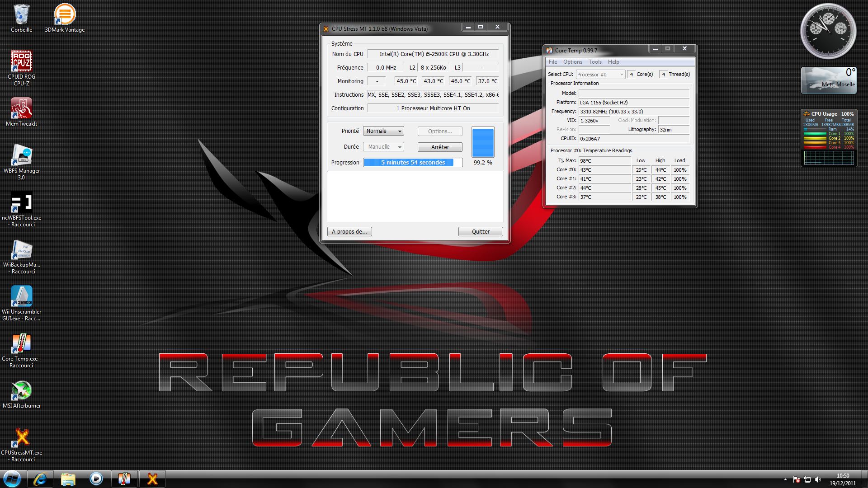868x488 pixels.
Task: Open the WiiBackupManager desktop shortcut
Action: pos(21,250)
